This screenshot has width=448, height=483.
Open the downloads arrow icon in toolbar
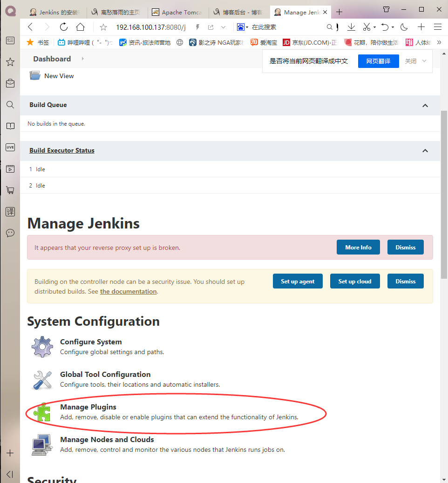tap(351, 27)
